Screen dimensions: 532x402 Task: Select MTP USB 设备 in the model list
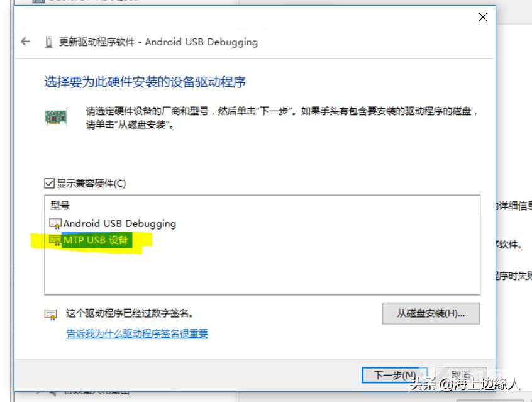[x=96, y=240]
